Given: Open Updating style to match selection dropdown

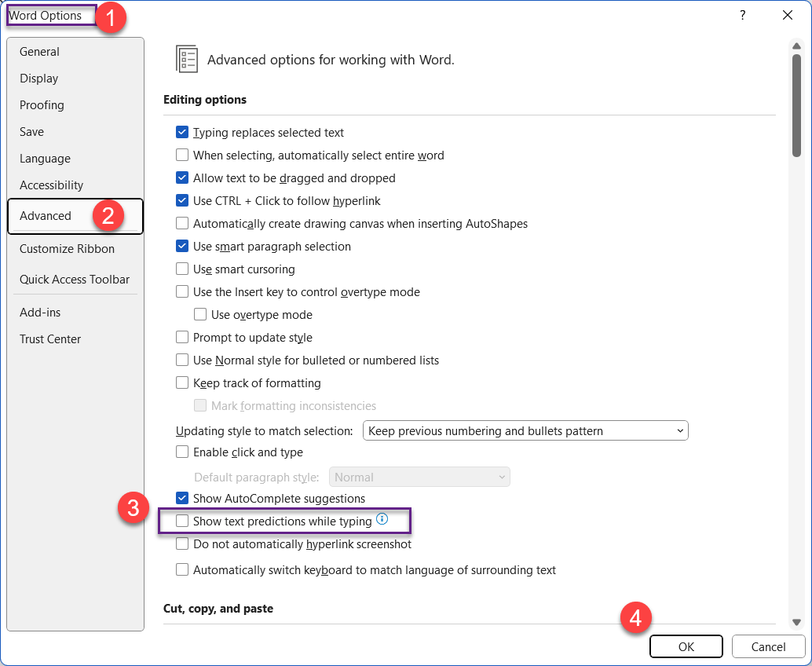Looking at the screenshot, I should (525, 431).
